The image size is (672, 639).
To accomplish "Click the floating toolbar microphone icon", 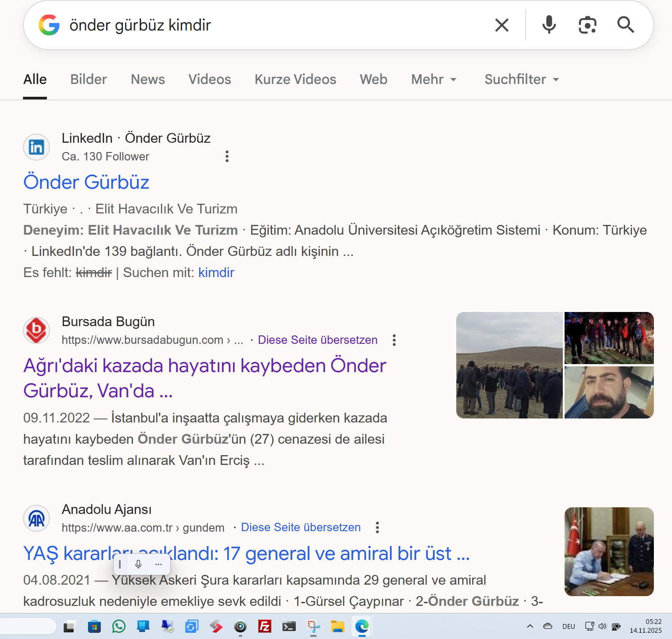I will pyautogui.click(x=138, y=564).
